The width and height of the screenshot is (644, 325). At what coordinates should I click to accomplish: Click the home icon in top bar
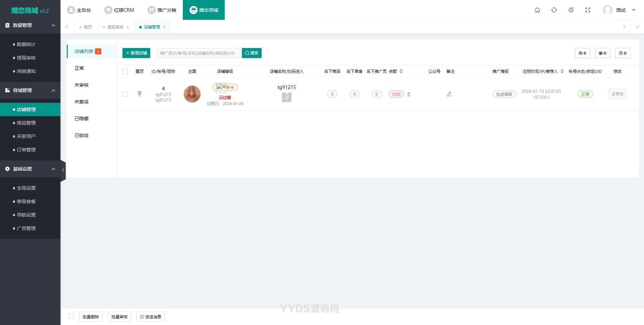[537, 10]
